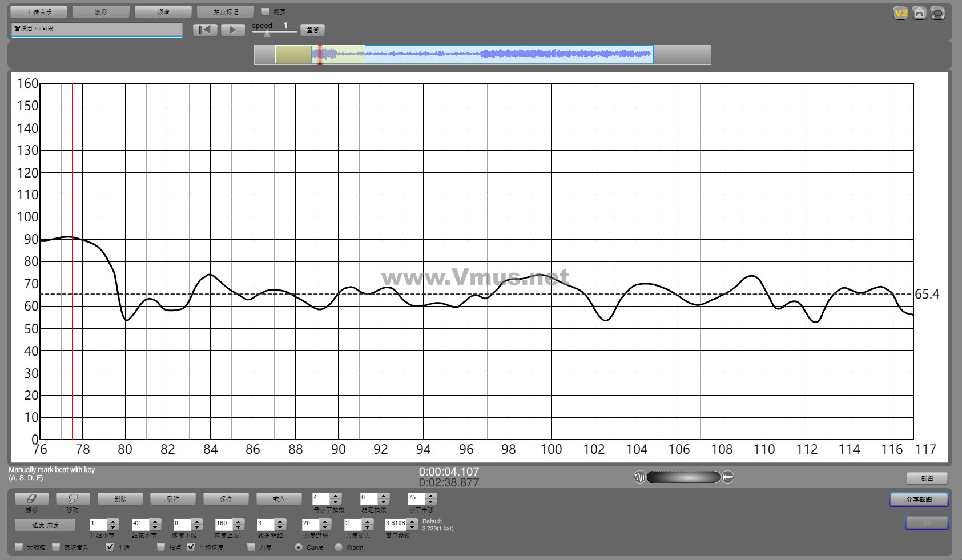Uncheck the 平均速度 checkbox
This screenshot has width=962, height=560.
[x=191, y=547]
